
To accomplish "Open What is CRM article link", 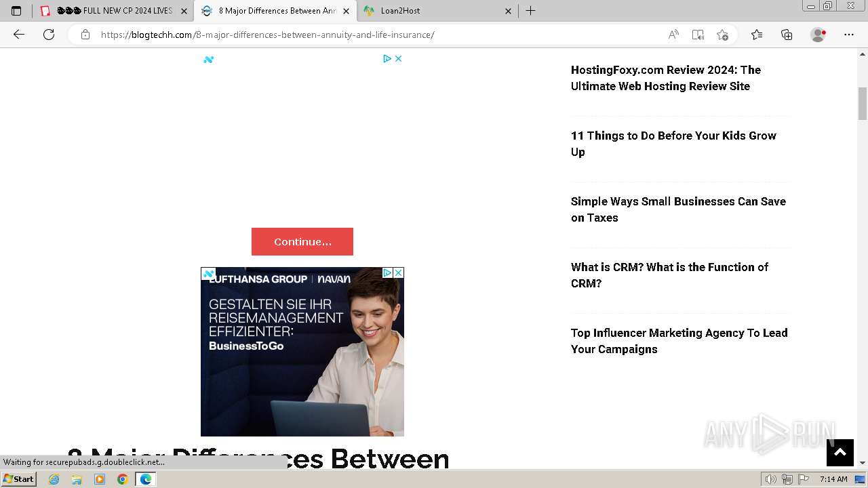I will point(669,275).
